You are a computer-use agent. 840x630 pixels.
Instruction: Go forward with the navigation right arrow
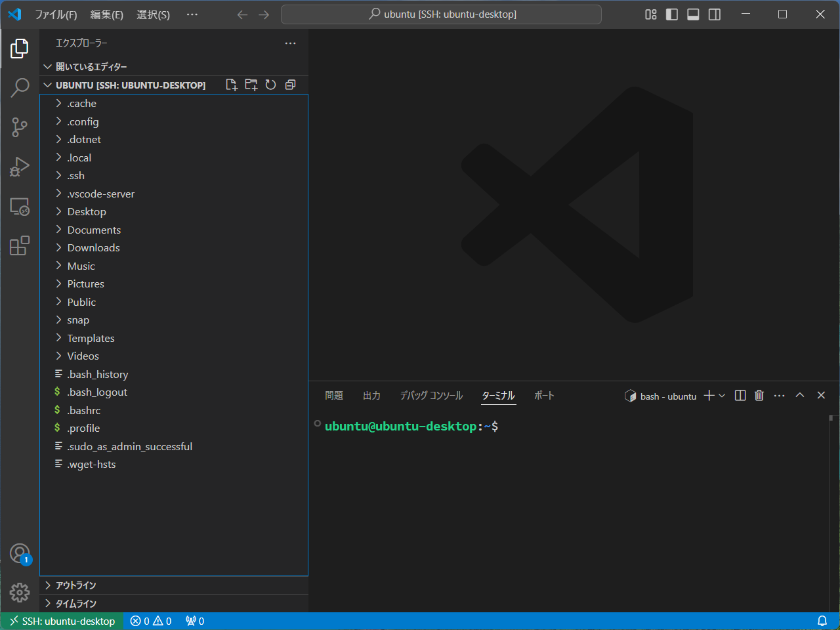pyautogui.click(x=264, y=14)
